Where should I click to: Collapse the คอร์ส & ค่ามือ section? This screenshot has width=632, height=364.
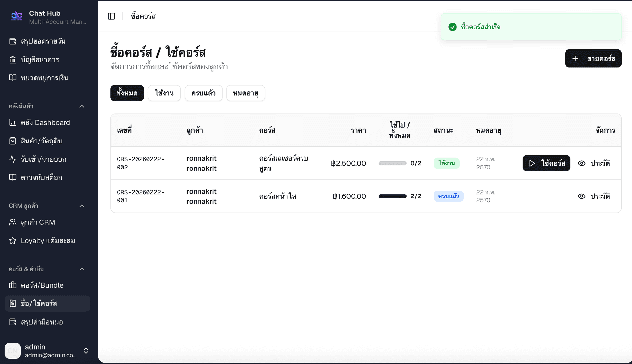click(82, 269)
